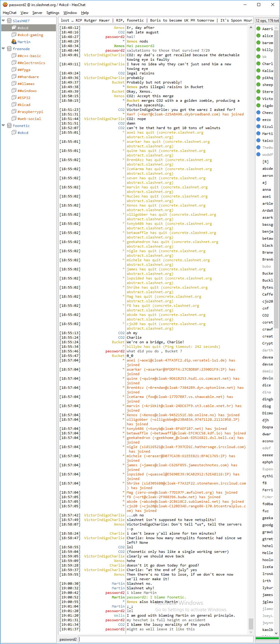The image size is (280, 644).
Task: Click the freenode server icon
Action: (x=9, y=49)
